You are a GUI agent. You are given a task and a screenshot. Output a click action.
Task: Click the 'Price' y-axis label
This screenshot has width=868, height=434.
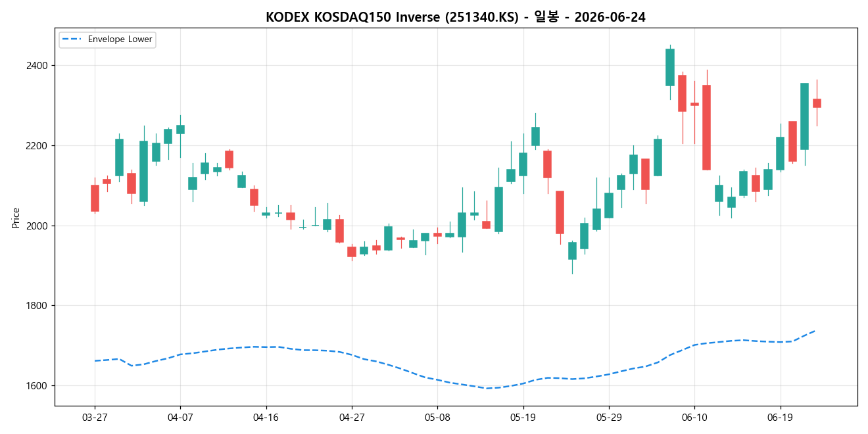tap(16, 217)
